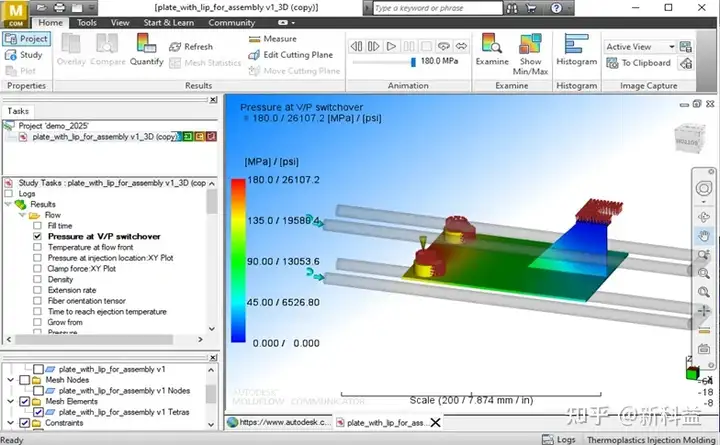Open the Community ribbon tab
720x445 pixels.
tap(231, 23)
